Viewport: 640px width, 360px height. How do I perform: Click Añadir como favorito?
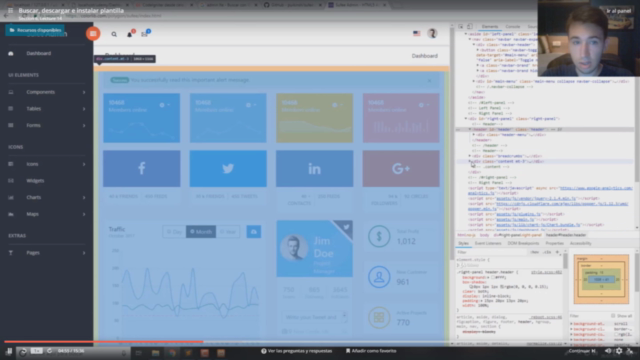click(371, 351)
